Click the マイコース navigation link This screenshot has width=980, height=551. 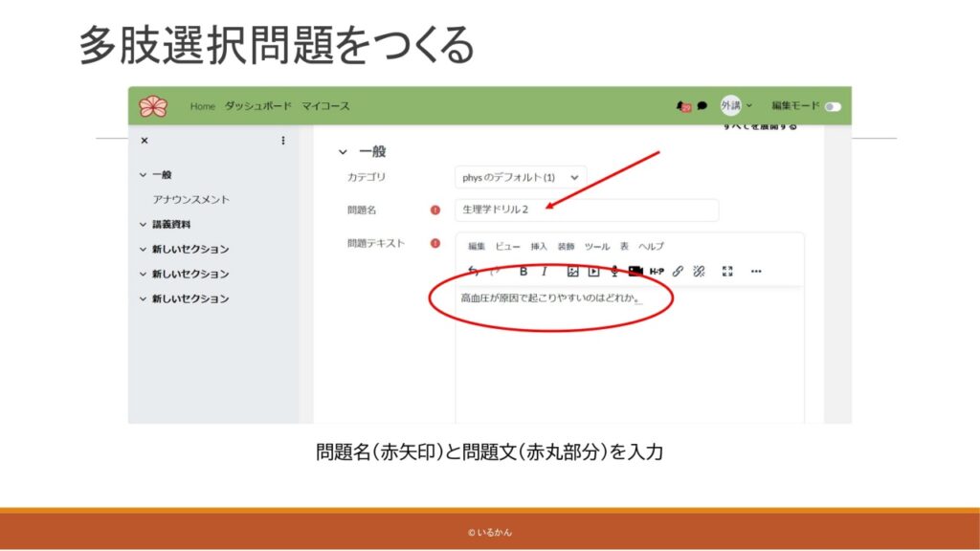coord(325,106)
